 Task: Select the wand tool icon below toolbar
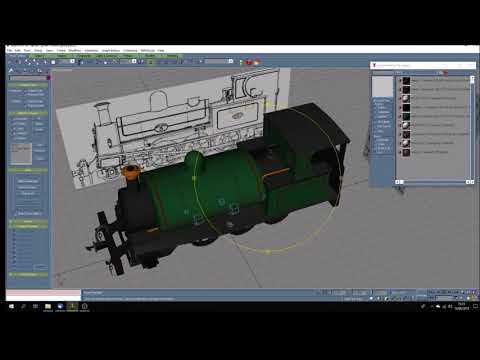click(11, 70)
